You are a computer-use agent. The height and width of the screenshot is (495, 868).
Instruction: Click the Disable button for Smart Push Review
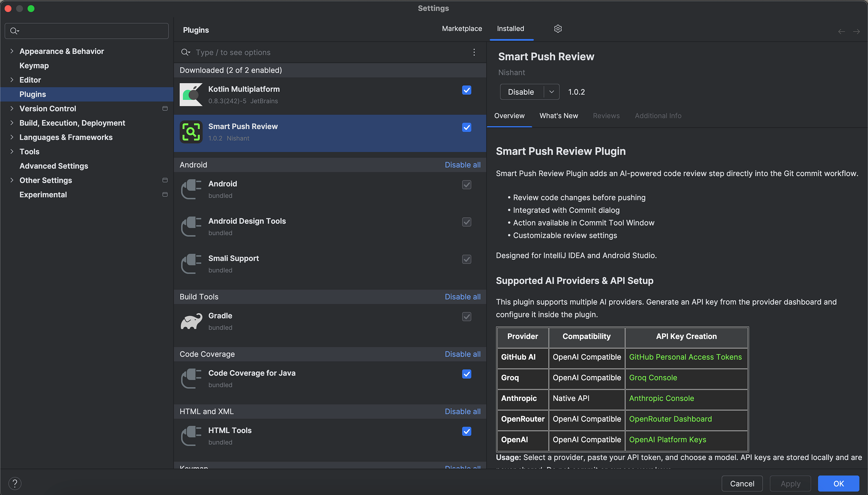(x=521, y=92)
